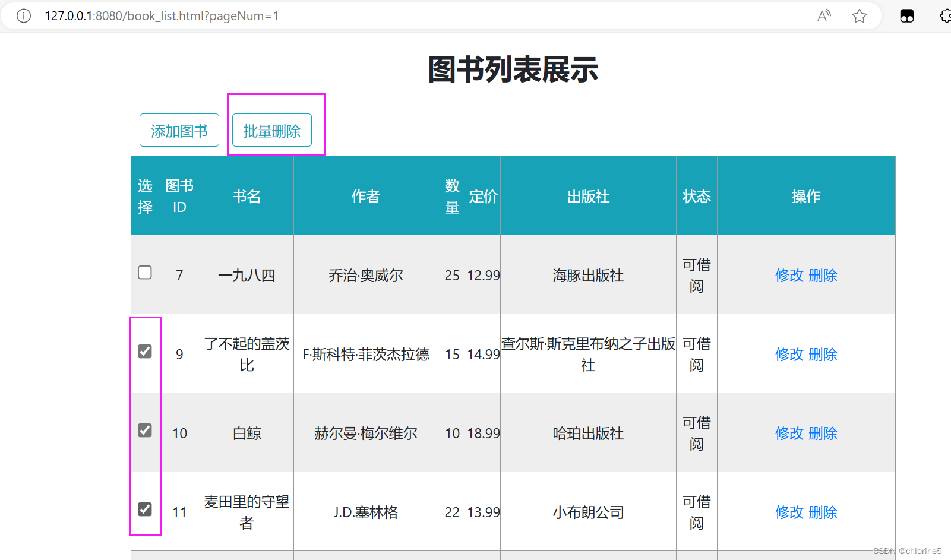Image resolution: width=951 pixels, height=560 pixels.
Task: Click the site info icon in address bar
Action: coord(24,16)
